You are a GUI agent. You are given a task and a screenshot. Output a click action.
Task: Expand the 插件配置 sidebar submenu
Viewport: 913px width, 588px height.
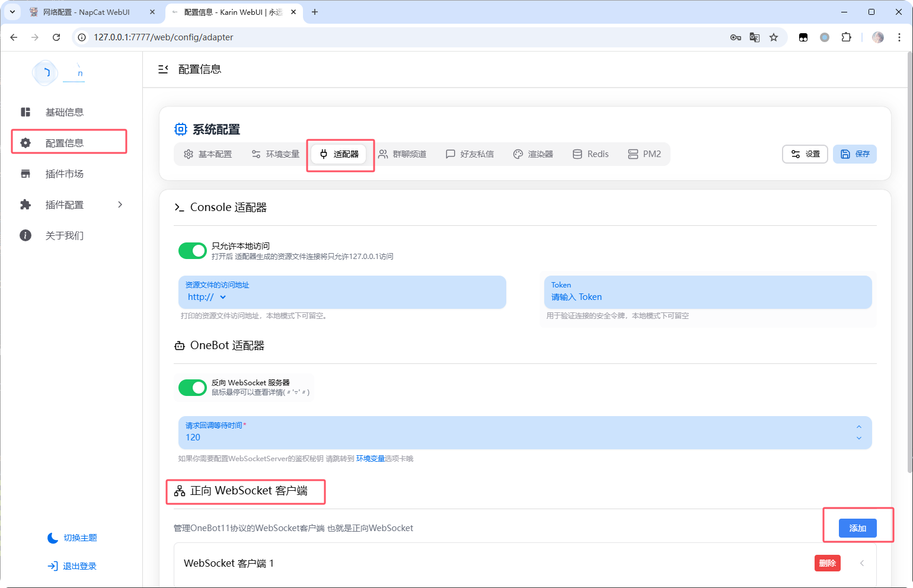tap(120, 204)
